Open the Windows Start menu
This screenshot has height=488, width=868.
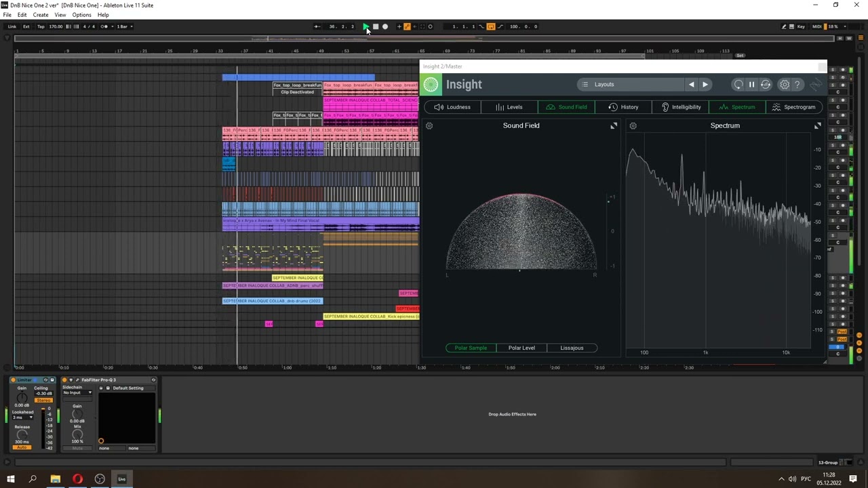tap(11, 479)
